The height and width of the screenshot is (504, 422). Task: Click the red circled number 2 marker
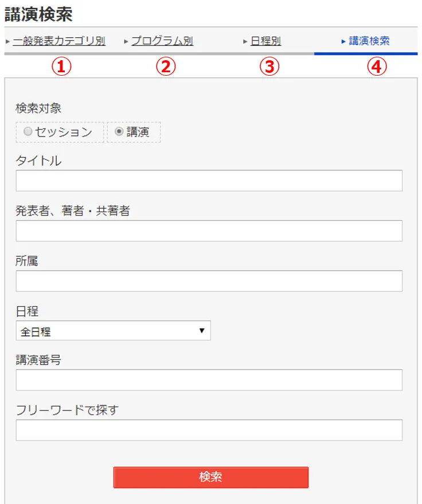click(165, 67)
